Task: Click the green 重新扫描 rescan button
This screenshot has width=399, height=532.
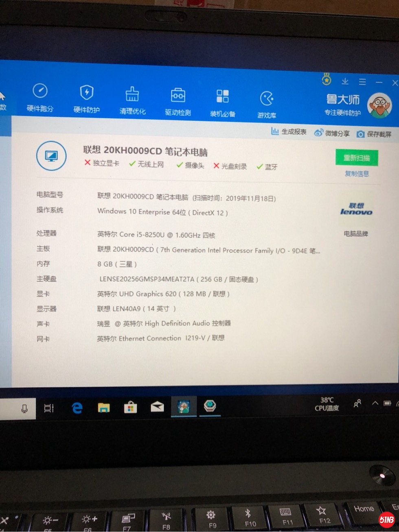Action: coord(357,157)
